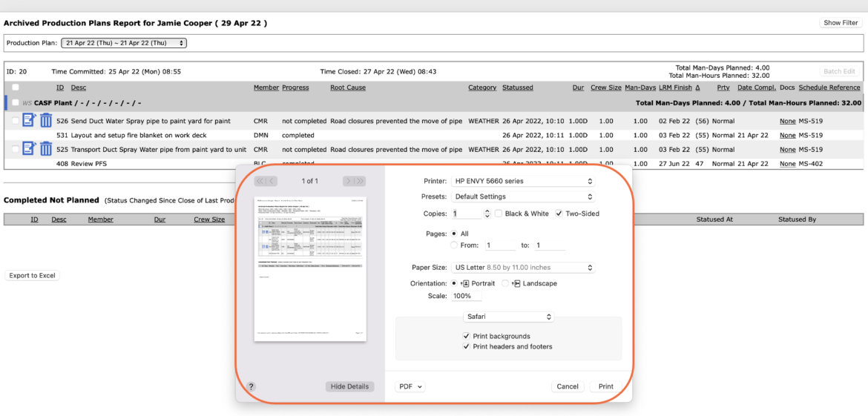Open the Production Plan date dropdown
Screen dimensions: 868x416
[124, 43]
